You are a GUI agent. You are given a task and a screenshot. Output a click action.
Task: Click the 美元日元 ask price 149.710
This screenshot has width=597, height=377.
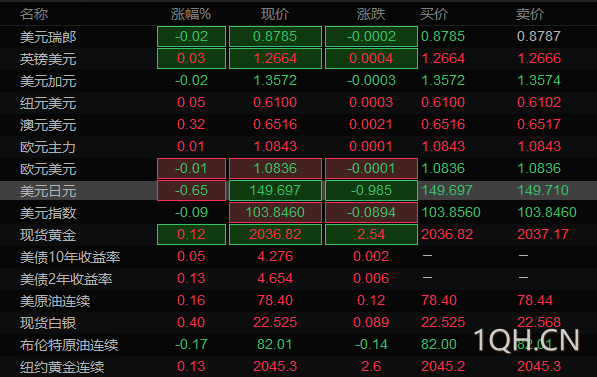click(x=543, y=190)
